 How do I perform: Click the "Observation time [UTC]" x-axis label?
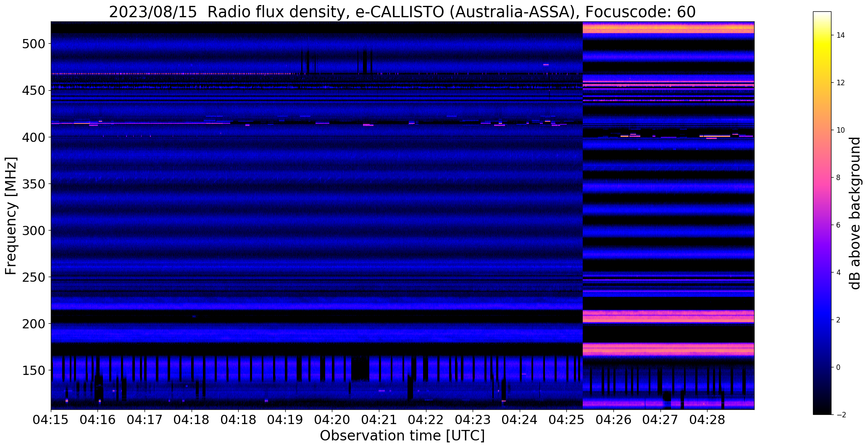tap(402, 436)
